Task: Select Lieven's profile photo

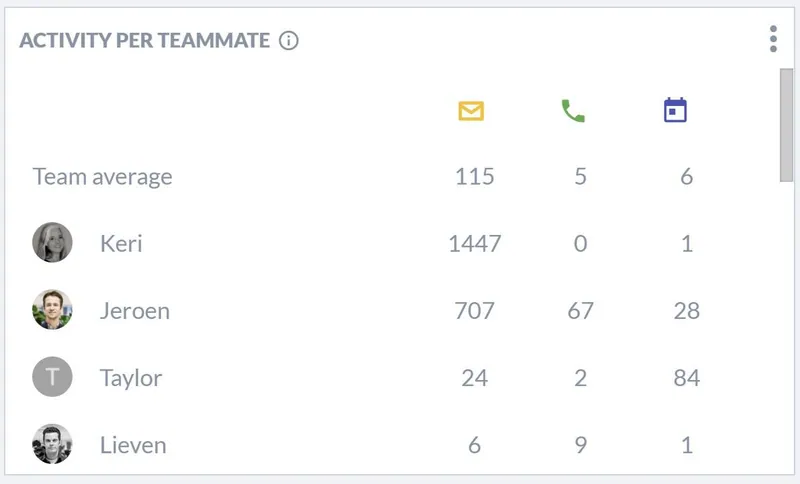Action: click(x=52, y=444)
